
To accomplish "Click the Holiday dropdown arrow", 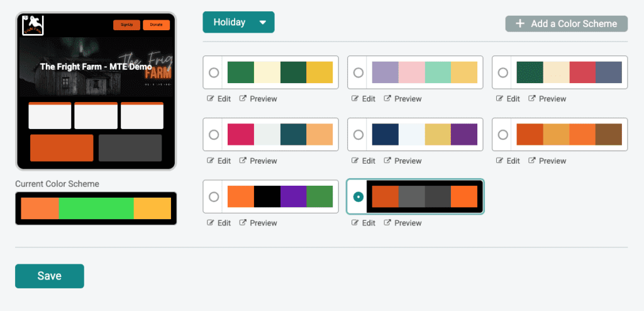I will (x=263, y=22).
